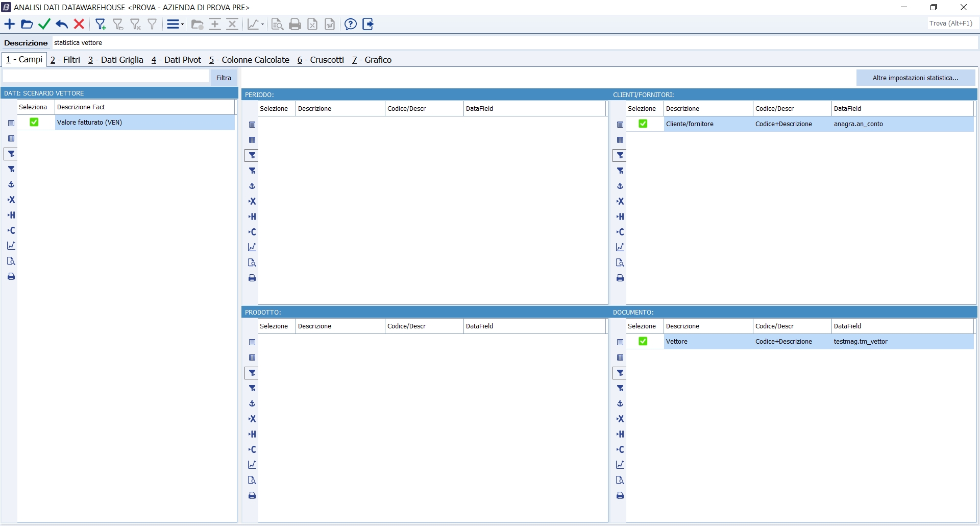Export to Excel using the toolbar icon

pos(312,24)
